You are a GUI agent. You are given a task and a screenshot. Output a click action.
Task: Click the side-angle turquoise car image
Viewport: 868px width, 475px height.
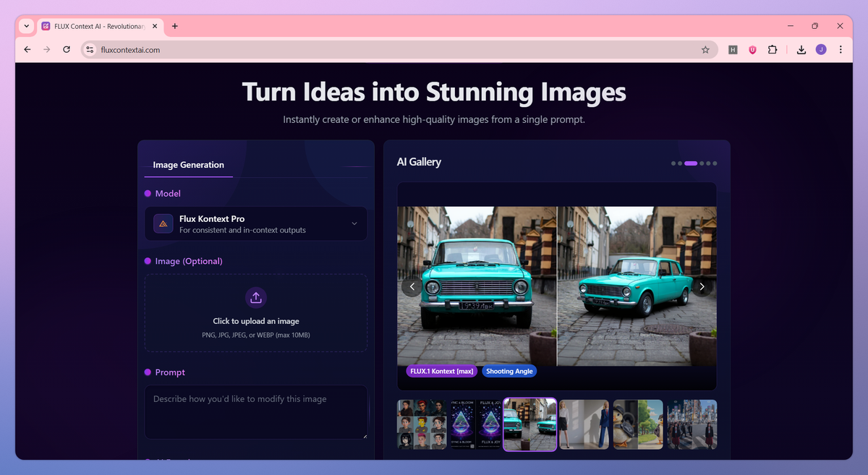pos(637,286)
